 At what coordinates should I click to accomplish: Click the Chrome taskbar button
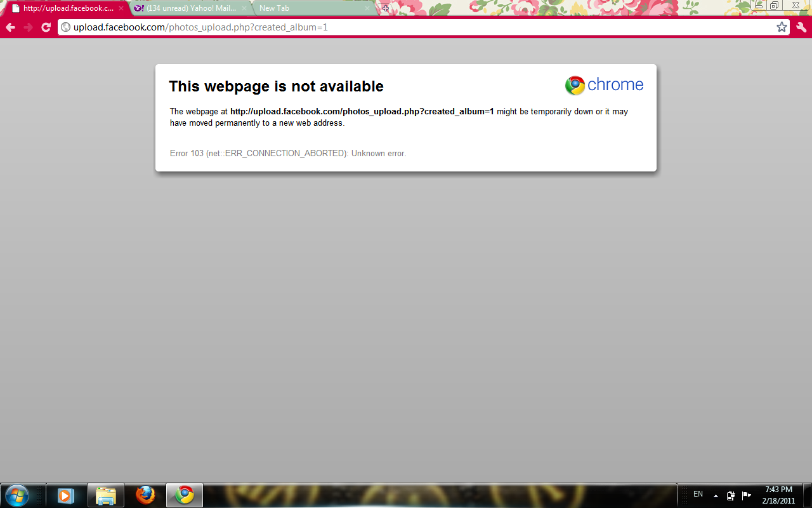click(185, 495)
